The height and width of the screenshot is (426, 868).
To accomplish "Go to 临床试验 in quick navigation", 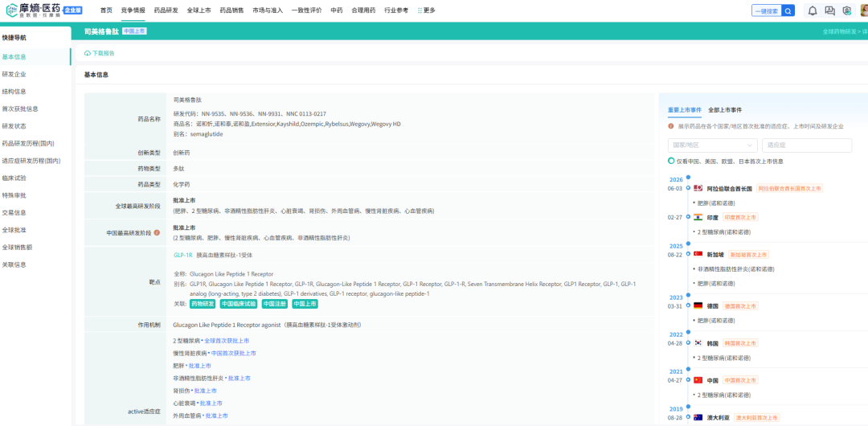I will [x=14, y=178].
